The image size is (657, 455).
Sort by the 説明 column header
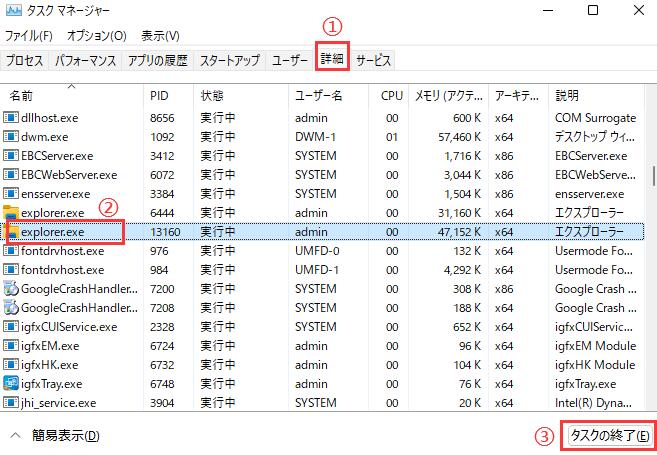[x=596, y=96]
